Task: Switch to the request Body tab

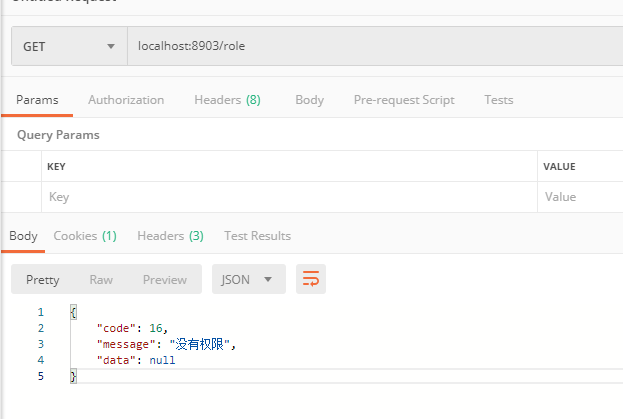Action: coord(309,100)
